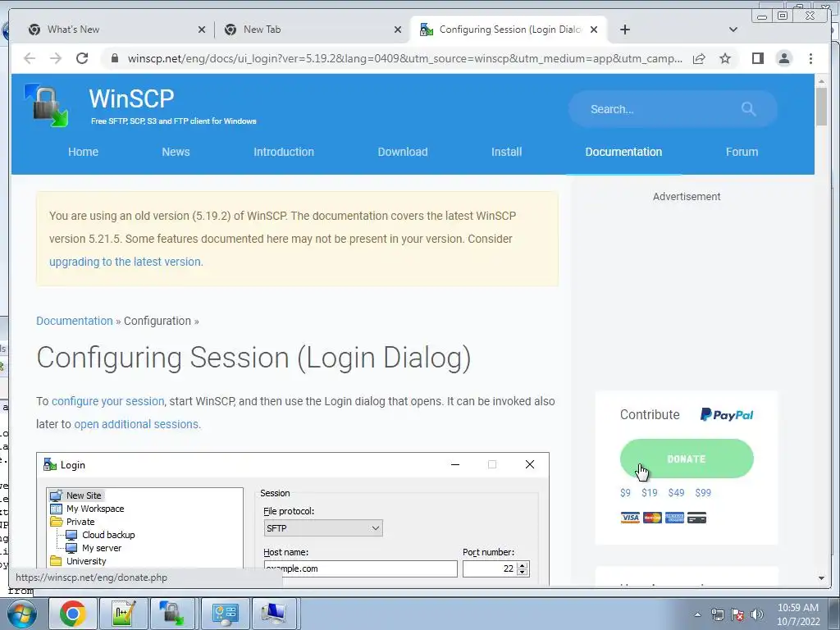Choose the $99 donation link
This screenshot has width=840, height=630.
coord(703,493)
